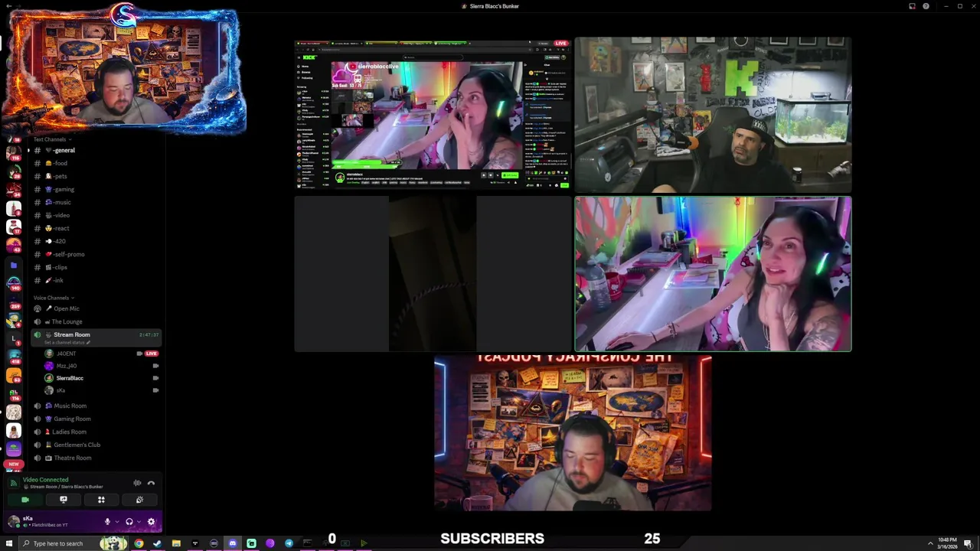
Task: Open the -gaming text channel
Action: pyautogui.click(x=96, y=189)
